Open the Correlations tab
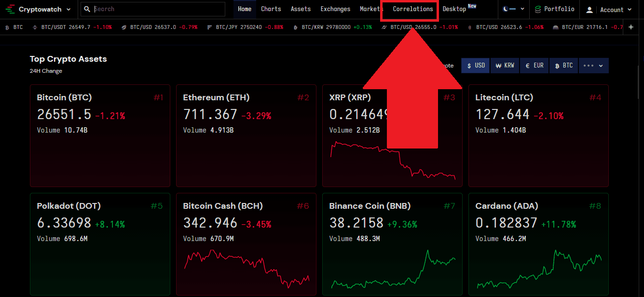Screen dimensions: 644x297 (413, 9)
